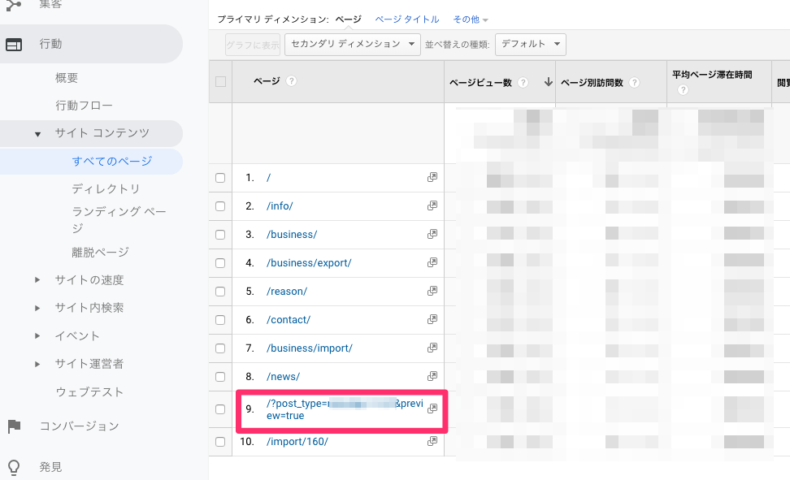This screenshot has height=480, width=790.
Task: Open the /news/ page link
Action: [x=283, y=377]
